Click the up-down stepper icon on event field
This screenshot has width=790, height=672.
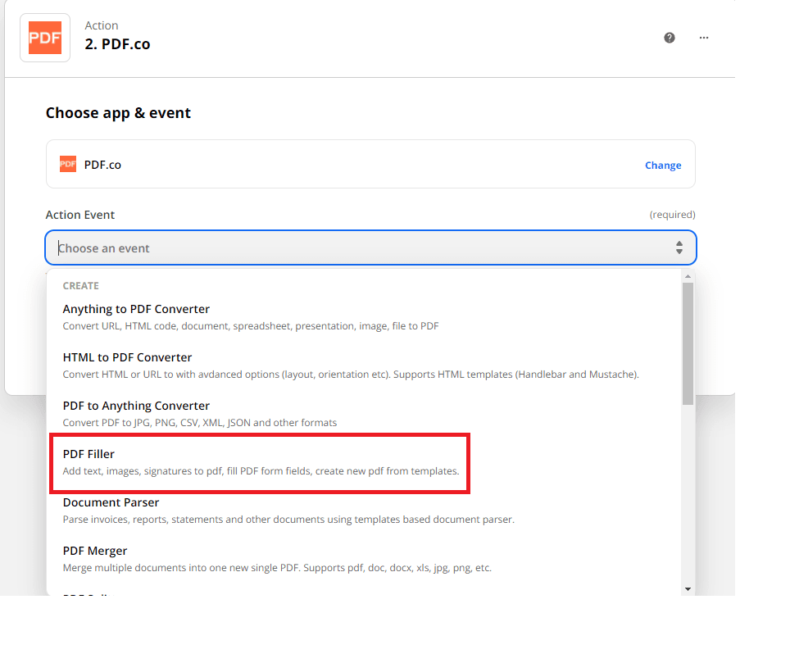coord(679,247)
